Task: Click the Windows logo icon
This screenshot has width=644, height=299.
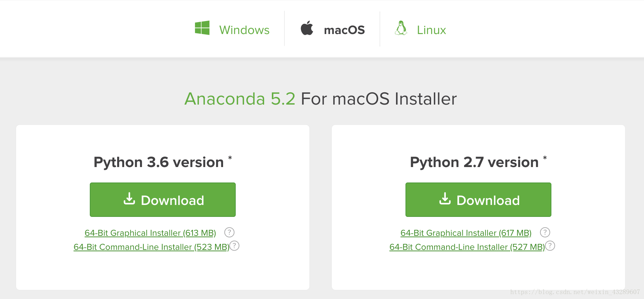Action: tap(202, 28)
